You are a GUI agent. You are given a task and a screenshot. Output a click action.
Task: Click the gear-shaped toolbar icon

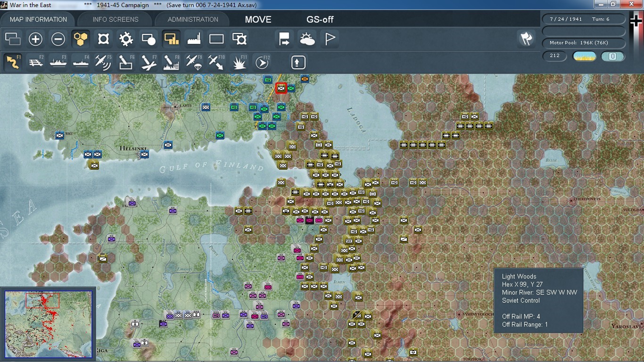click(126, 39)
